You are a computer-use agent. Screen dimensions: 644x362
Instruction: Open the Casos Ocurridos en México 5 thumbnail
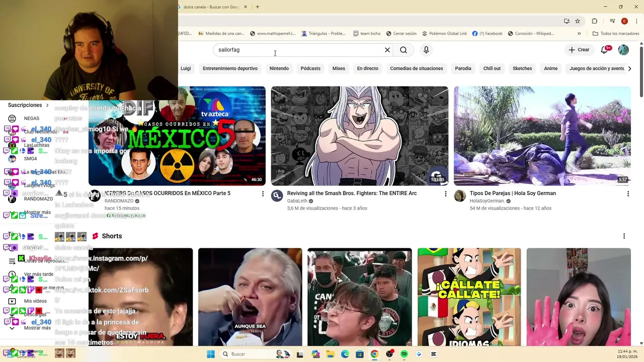(177, 136)
